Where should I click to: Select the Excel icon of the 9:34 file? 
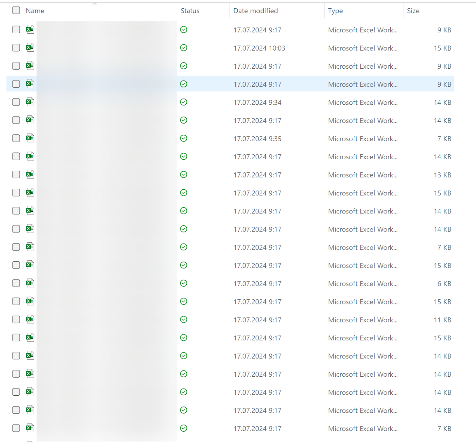tap(30, 102)
